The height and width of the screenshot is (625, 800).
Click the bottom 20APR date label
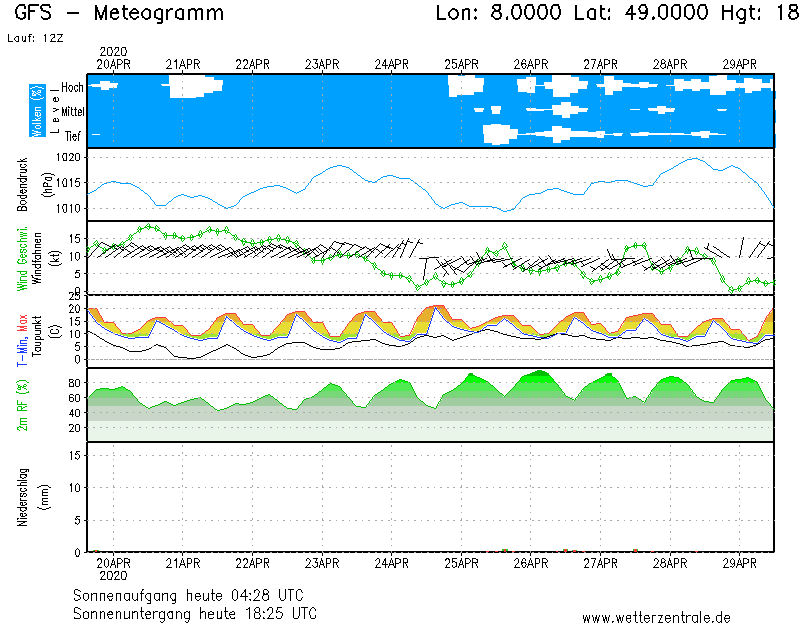(113, 564)
